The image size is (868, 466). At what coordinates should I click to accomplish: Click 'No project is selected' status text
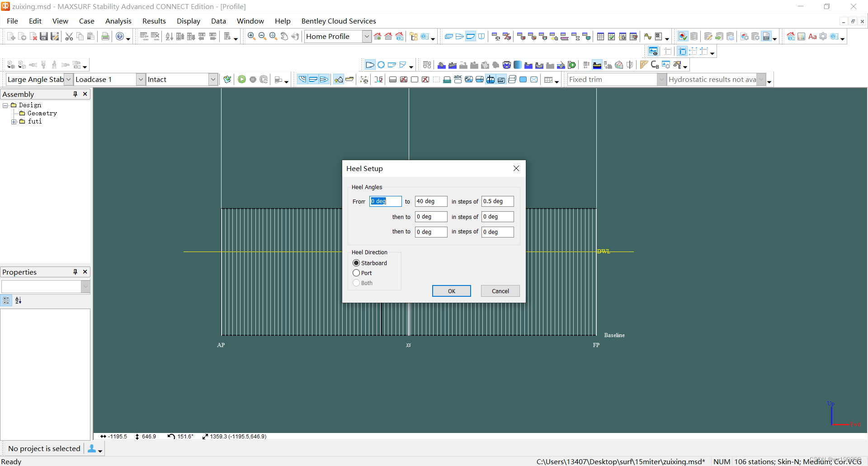[44, 449]
